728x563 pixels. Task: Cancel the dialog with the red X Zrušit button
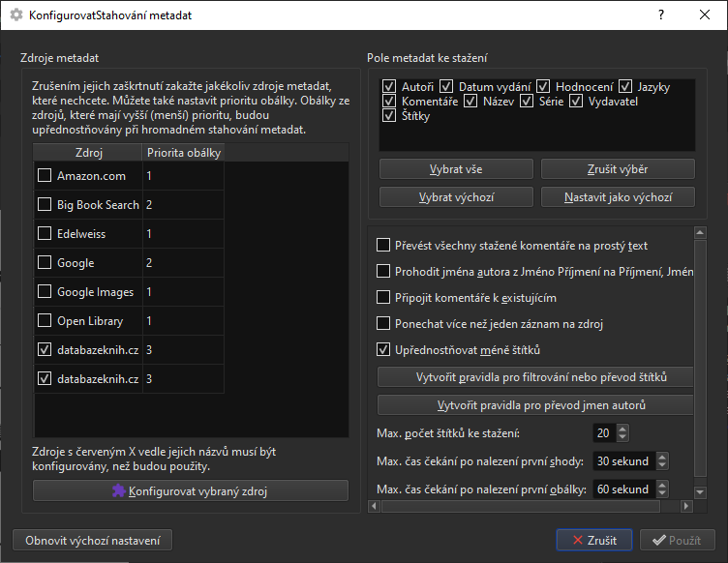click(593, 540)
